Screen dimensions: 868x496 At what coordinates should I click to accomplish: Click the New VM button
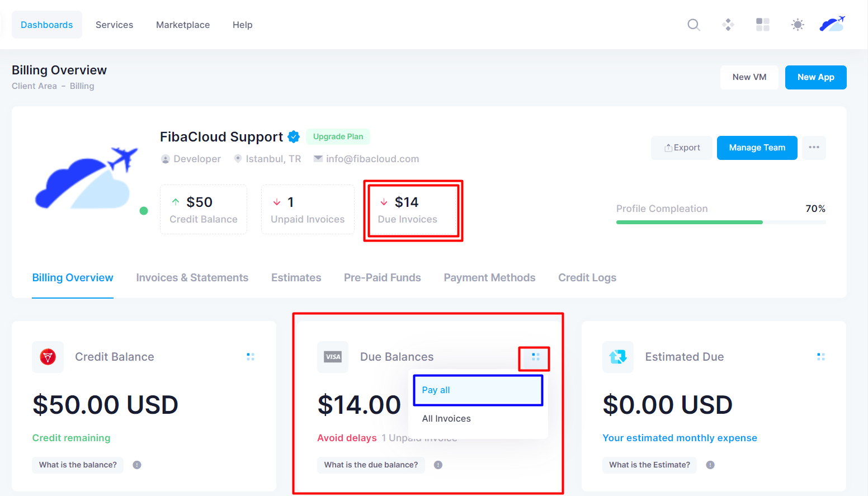[x=749, y=77]
